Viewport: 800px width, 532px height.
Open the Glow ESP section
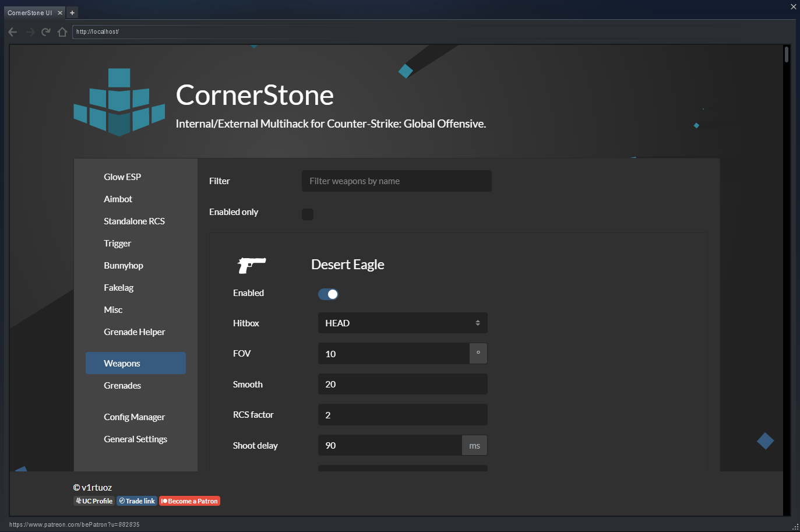[122, 177]
